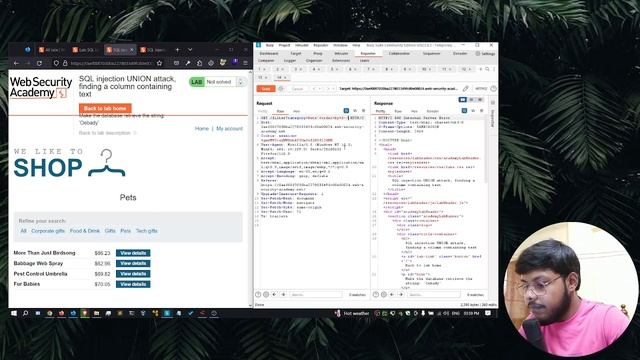Open the Burp menu in the menu bar
The width and height of the screenshot is (640, 360).
(269, 45)
